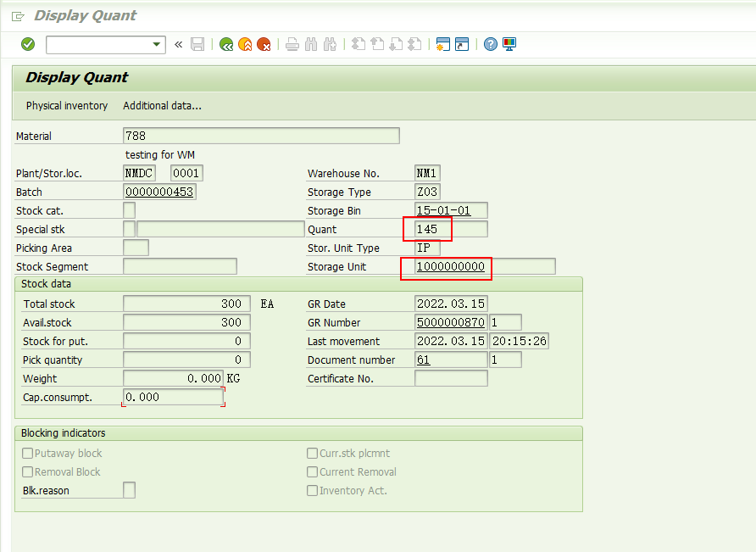Click the KG weight unit text
Image resolution: width=756 pixels, height=552 pixels.
point(233,378)
